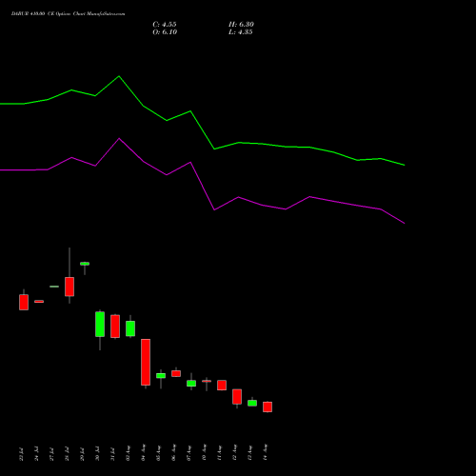
Task: Select the thin red doji candle for 10 Aug
Action: click(207, 381)
